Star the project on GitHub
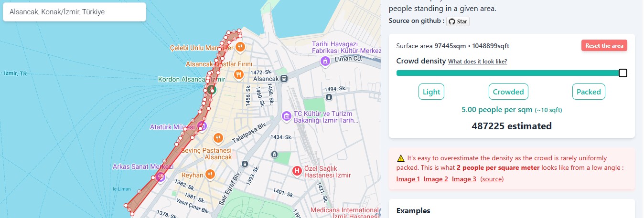644x218 pixels. 458,21
